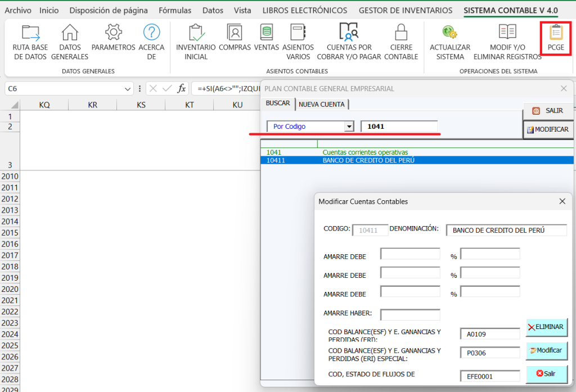Select column header KU
Screen dimensions: 576x392
tap(238, 105)
